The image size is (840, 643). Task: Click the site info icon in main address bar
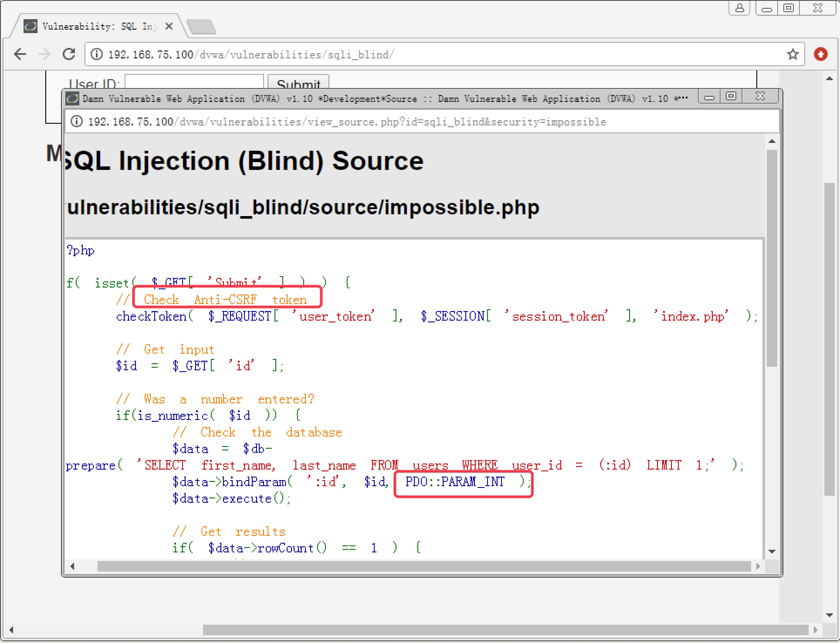(x=97, y=54)
